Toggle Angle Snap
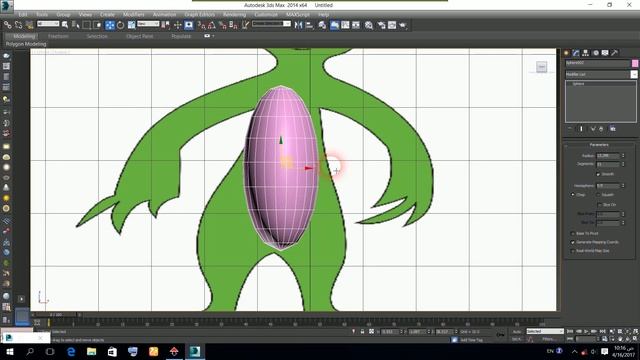640x360 pixels. click(212, 25)
